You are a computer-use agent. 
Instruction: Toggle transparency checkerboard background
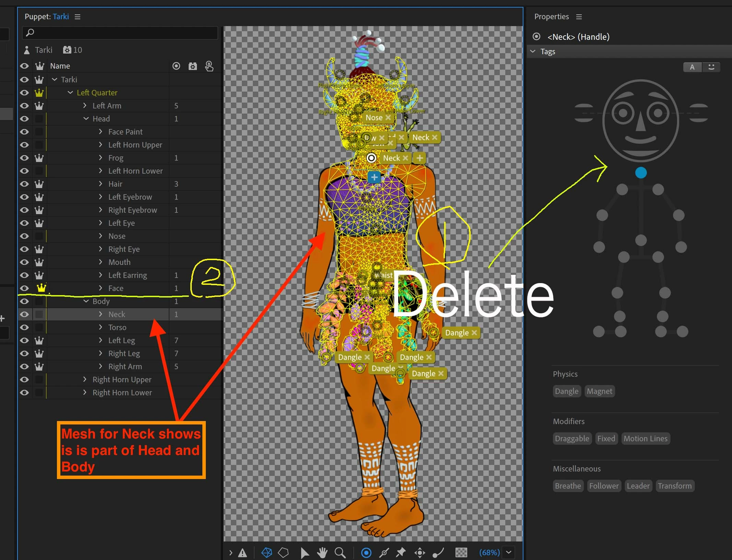tap(461, 552)
